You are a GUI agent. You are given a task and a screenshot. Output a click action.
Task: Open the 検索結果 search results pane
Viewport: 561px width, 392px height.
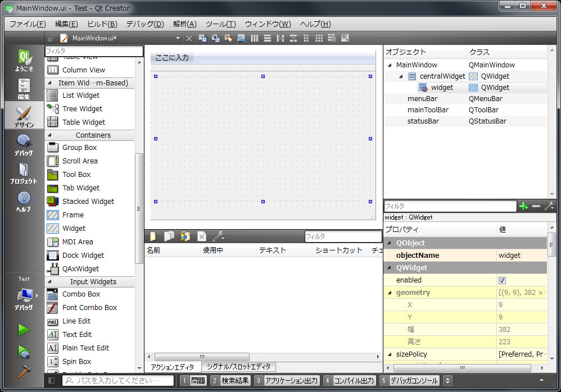pyautogui.click(x=231, y=381)
